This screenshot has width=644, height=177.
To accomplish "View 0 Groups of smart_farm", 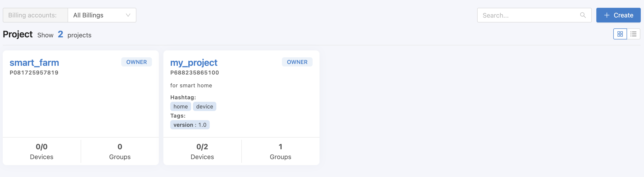I will [120, 151].
